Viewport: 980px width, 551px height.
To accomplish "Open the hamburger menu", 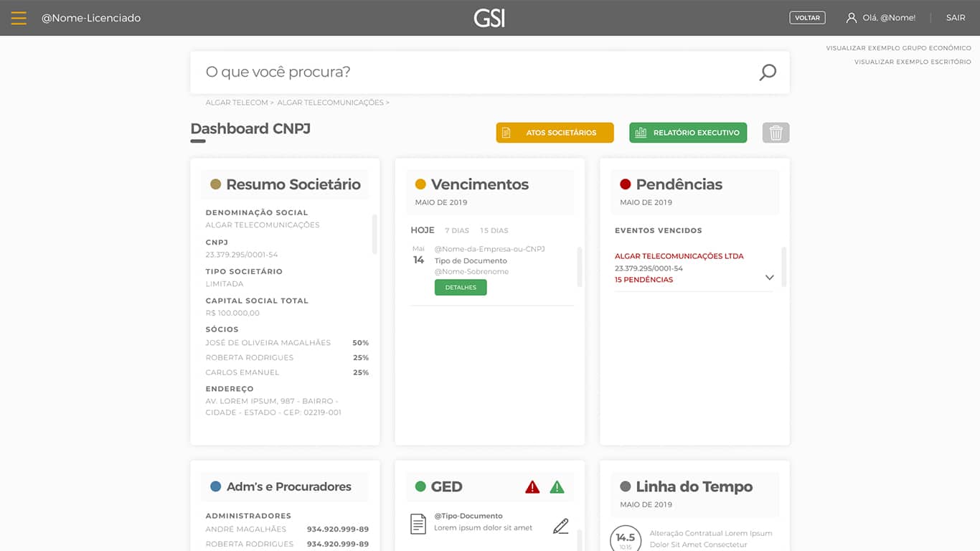I will tap(19, 18).
